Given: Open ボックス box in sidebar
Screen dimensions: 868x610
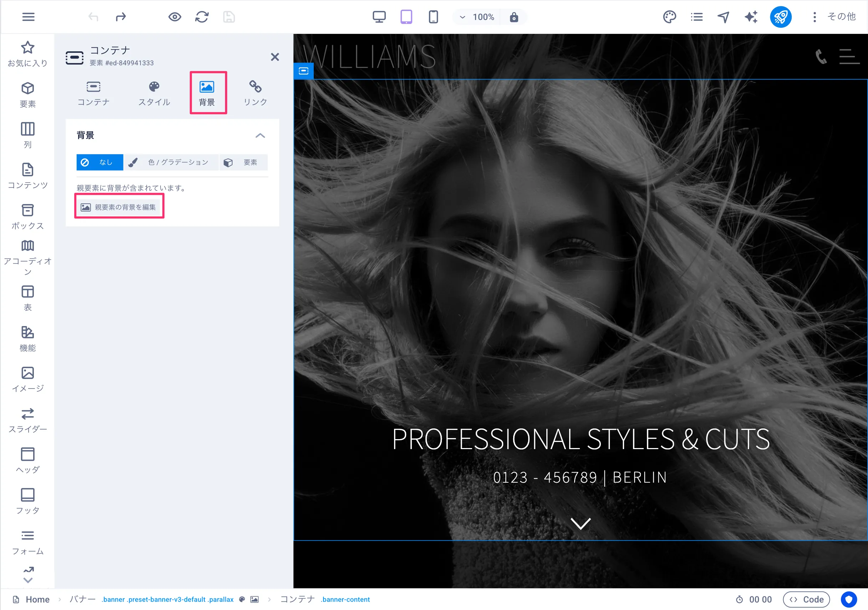Looking at the screenshot, I should pos(27,217).
